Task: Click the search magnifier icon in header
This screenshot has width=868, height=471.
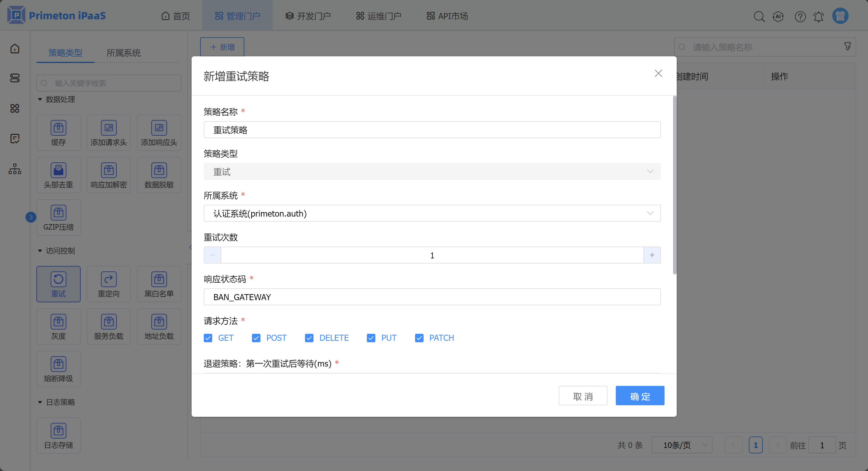Action: [759, 16]
